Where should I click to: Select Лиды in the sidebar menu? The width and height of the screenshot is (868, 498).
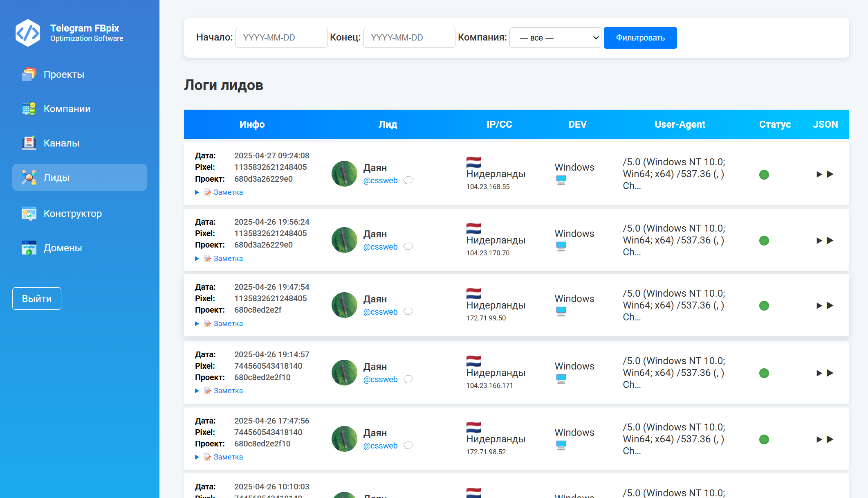80,177
